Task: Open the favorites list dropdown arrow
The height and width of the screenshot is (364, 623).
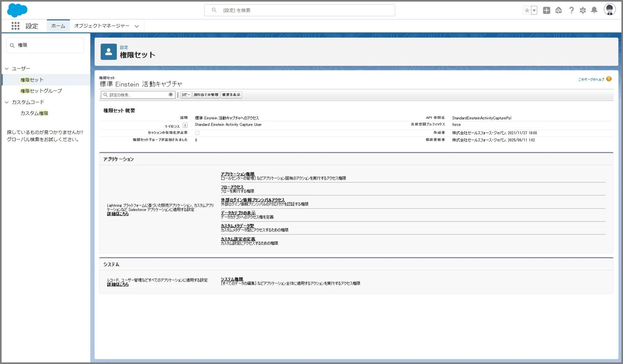Action: [534, 10]
